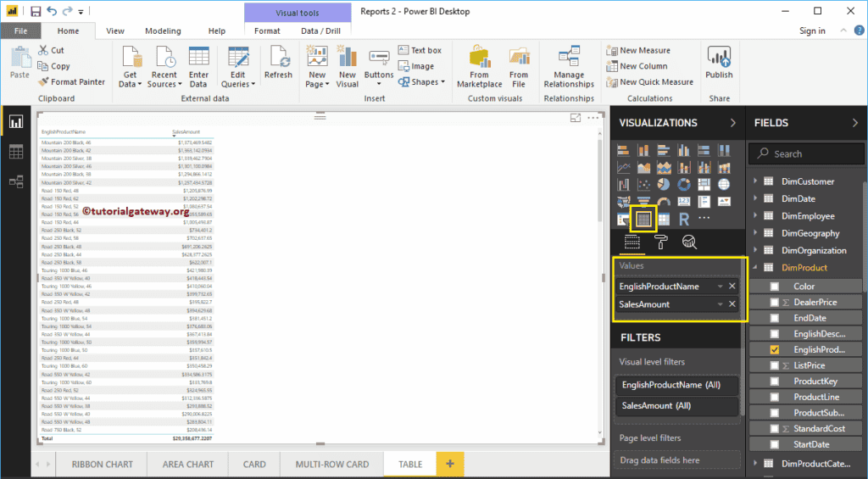Check the EnglishDesc... field checkbox
The width and height of the screenshot is (868, 479).
tap(775, 334)
